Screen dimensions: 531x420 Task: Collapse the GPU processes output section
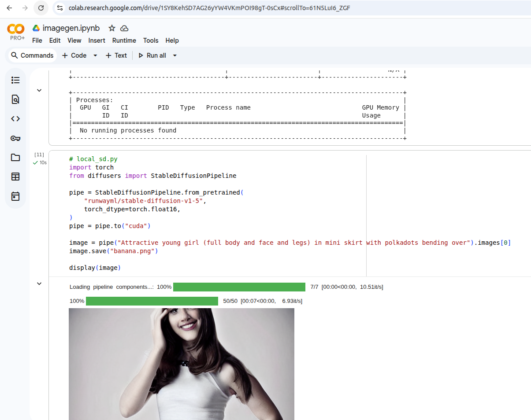point(39,90)
